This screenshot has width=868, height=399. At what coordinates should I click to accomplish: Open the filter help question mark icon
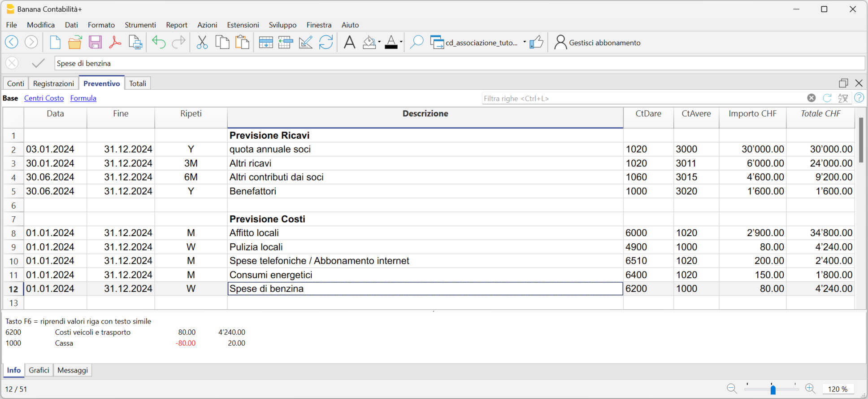(859, 98)
